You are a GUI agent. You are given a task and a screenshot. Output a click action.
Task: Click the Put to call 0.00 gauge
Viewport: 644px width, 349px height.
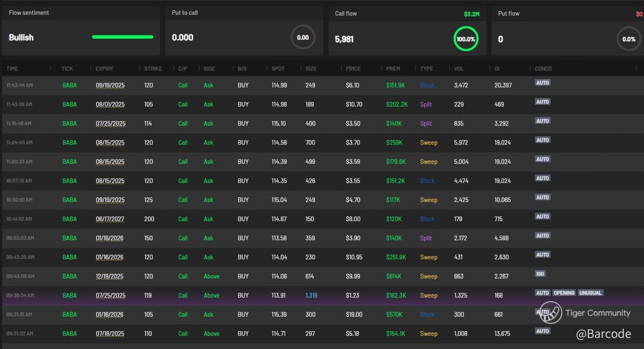click(x=303, y=37)
